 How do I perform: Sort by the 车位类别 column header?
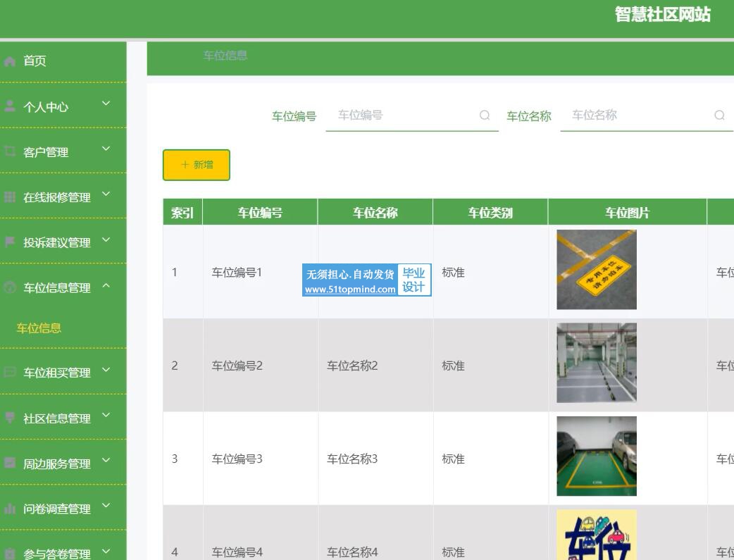[490, 213]
